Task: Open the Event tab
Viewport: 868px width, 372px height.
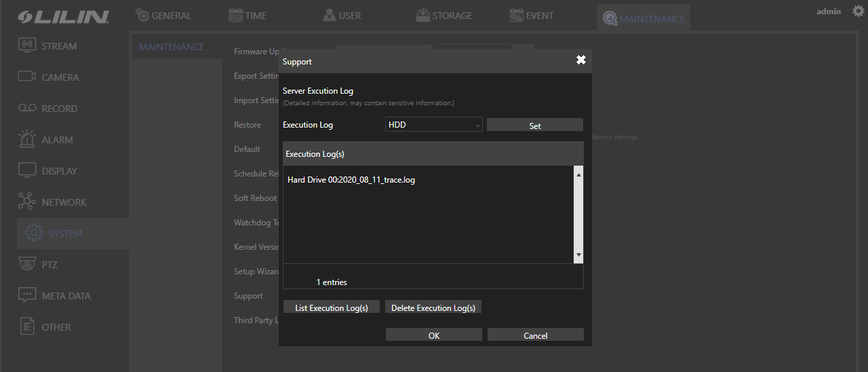Action: tap(531, 16)
